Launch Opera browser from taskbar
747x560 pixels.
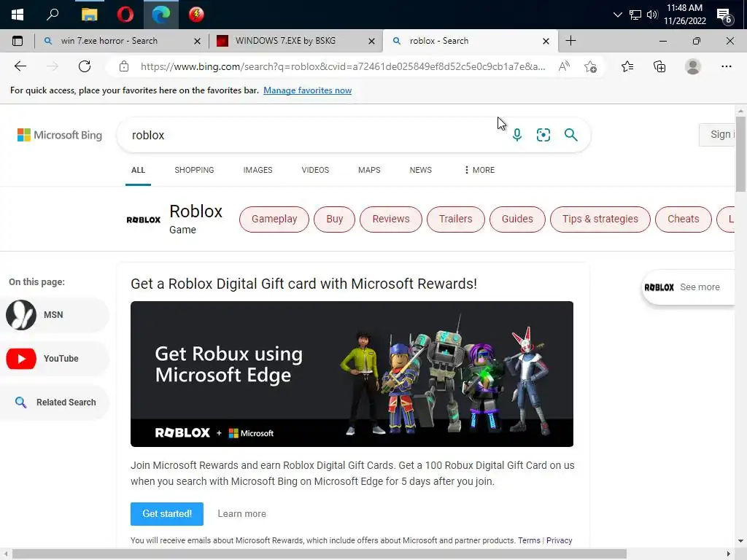tap(125, 15)
